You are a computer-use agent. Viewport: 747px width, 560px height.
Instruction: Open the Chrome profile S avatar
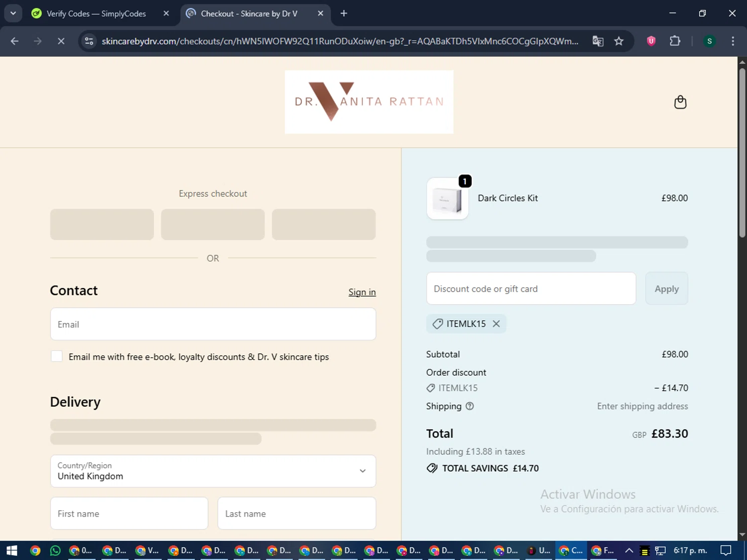[x=710, y=41]
